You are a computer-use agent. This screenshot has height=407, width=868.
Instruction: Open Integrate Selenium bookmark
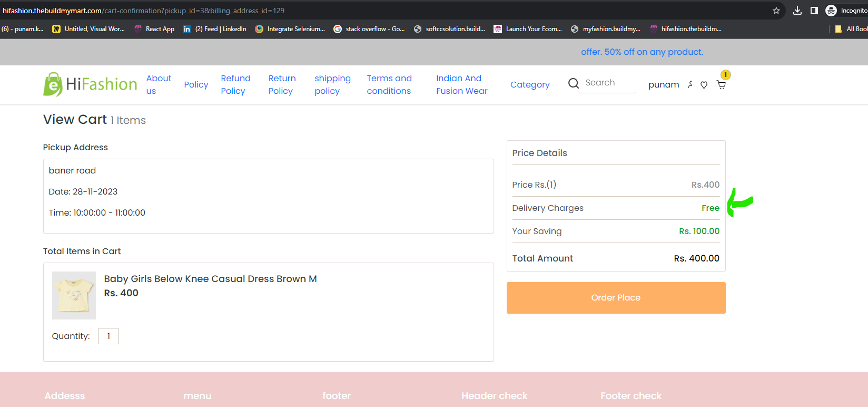click(x=290, y=29)
